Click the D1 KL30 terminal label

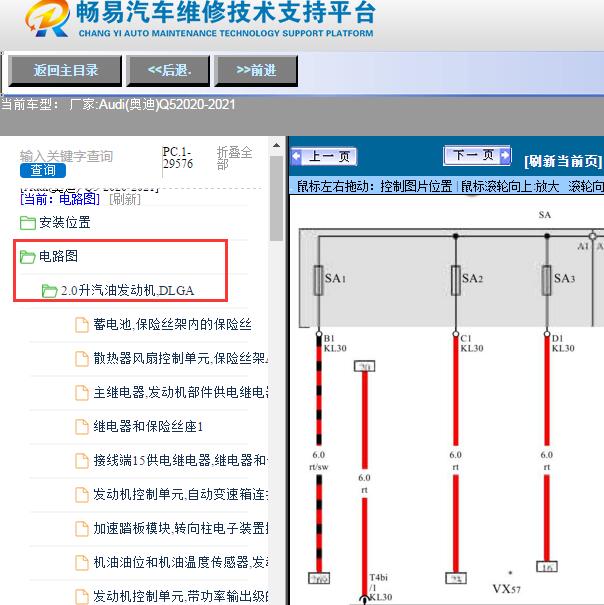pos(563,343)
